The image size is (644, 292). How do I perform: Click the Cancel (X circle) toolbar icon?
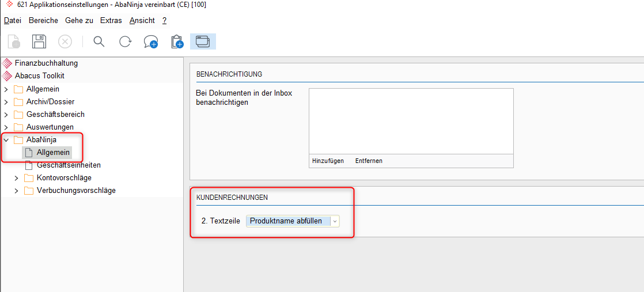point(65,42)
